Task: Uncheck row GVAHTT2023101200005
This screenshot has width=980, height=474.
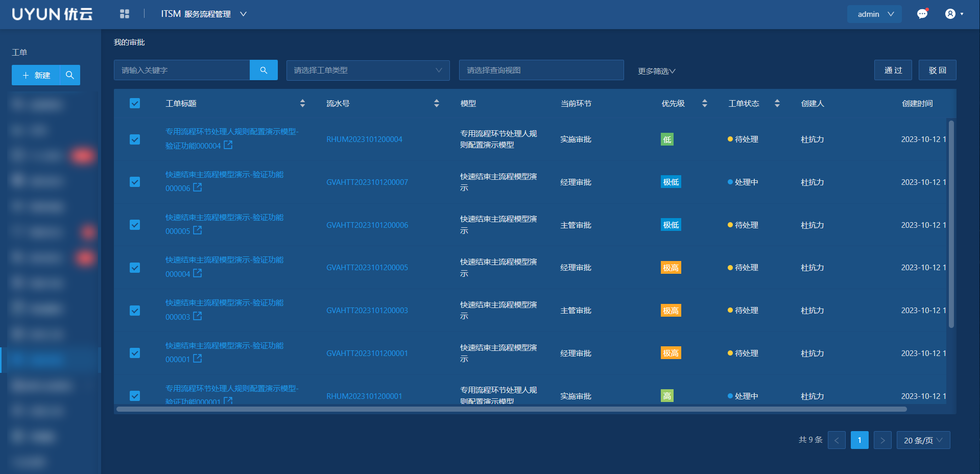Action: [135, 268]
